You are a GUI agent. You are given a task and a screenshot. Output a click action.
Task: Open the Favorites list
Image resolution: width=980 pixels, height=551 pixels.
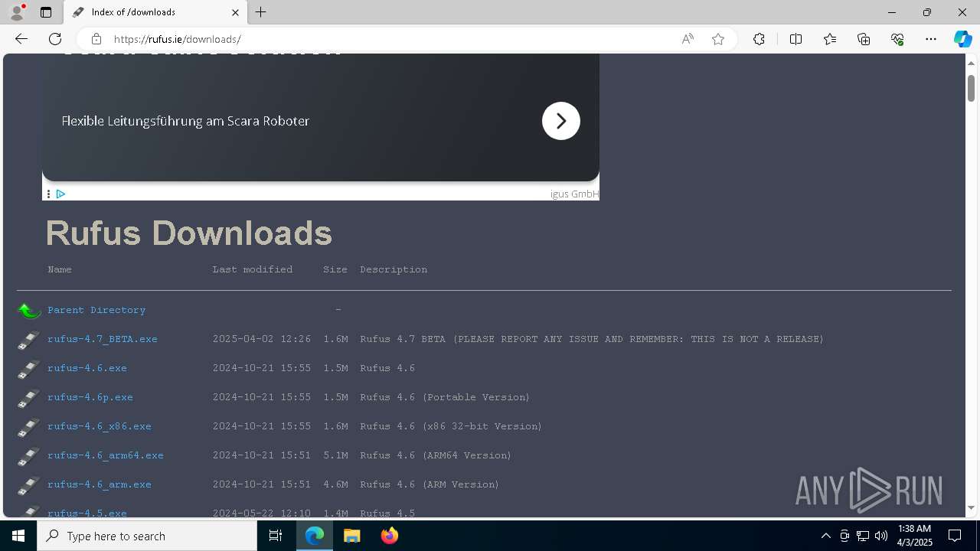[830, 39]
